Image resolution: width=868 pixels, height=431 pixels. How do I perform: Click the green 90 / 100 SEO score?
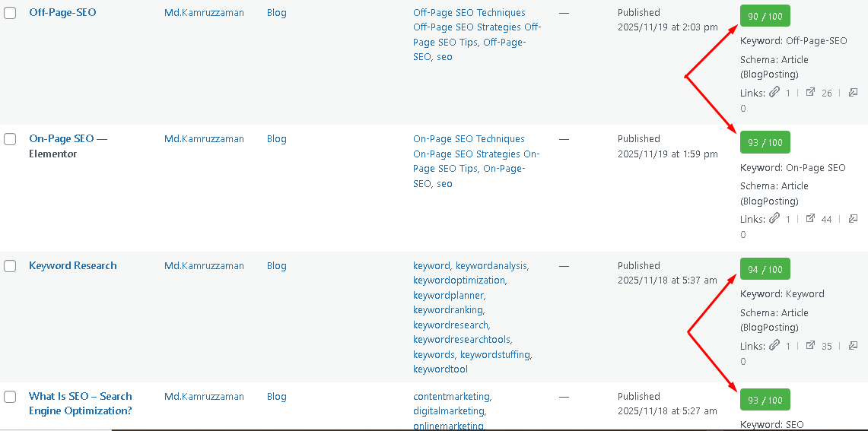(x=765, y=16)
